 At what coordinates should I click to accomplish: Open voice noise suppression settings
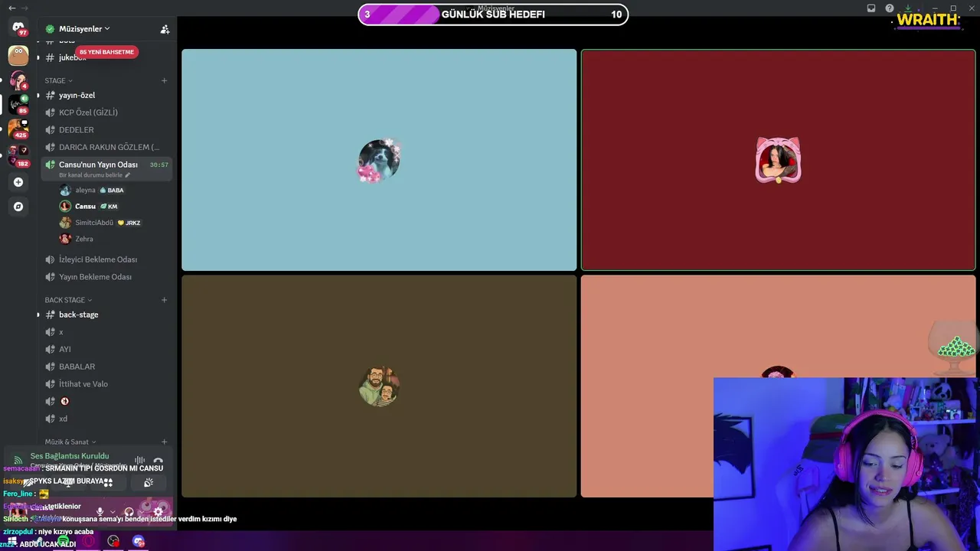point(139,461)
